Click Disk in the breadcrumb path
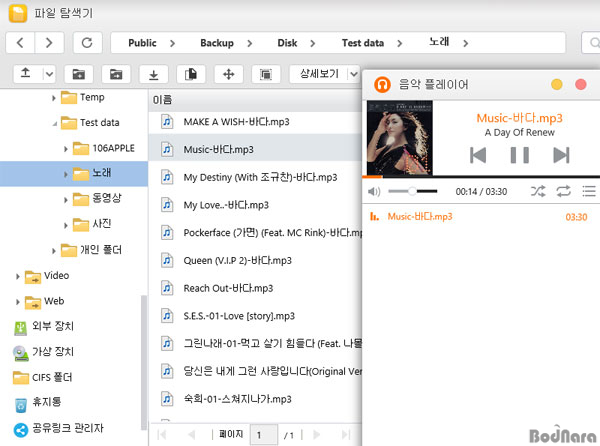Viewport: 600px width, 446px height. tap(287, 43)
